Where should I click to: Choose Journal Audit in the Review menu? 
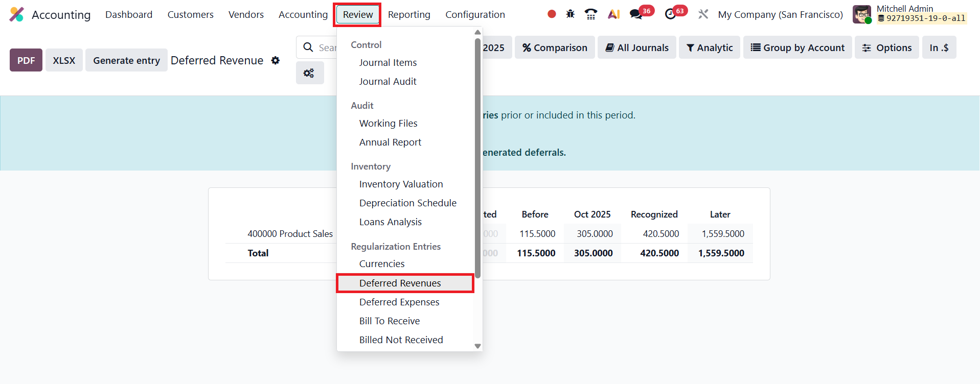pos(388,81)
